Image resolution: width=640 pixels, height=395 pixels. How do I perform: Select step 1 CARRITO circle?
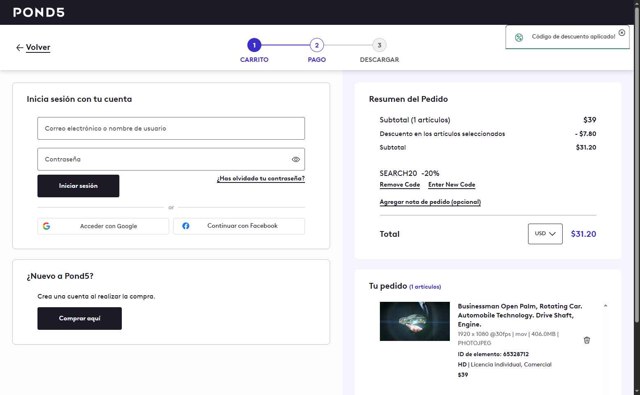pyautogui.click(x=254, y=45)
